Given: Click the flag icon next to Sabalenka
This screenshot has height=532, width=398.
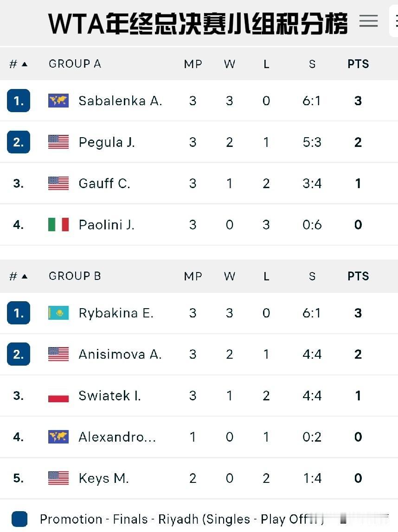Looking at the screenshot, I should pos(58,101).
